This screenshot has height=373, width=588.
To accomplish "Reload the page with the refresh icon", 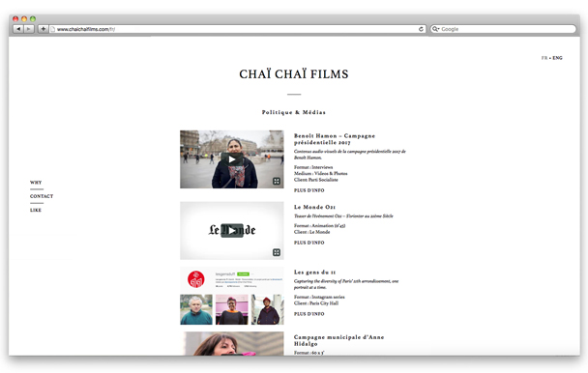I will tap(421, 29).
